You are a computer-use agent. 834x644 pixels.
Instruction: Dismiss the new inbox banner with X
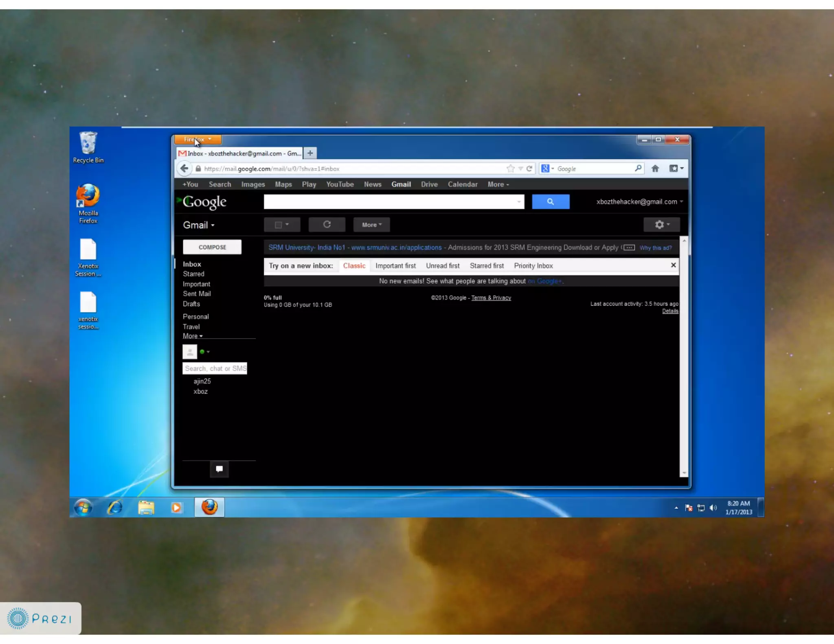tap(673, 265)
